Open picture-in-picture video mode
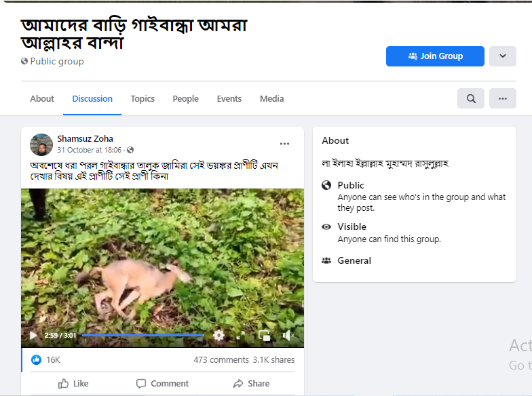 coord(265,336)
